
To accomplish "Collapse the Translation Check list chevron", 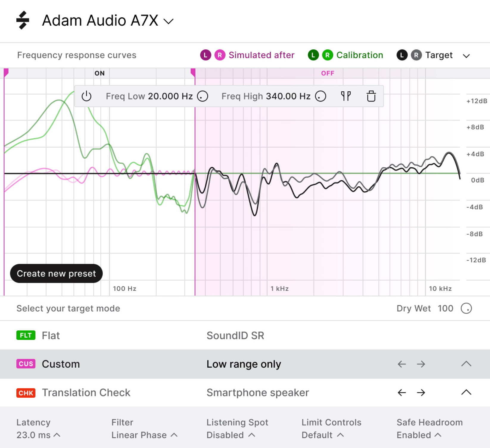I will (466, 392).
